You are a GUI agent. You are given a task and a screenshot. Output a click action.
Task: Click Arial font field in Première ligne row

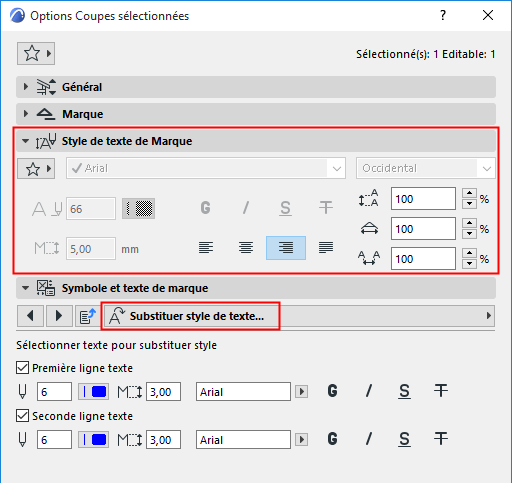coord(243,391)
